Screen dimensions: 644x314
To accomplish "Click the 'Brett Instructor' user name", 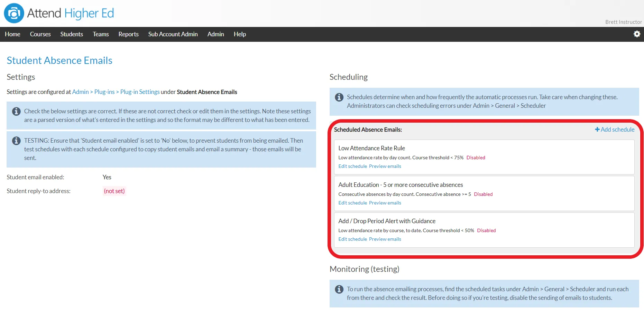I will pyautogui.click(x=623, y=22).
